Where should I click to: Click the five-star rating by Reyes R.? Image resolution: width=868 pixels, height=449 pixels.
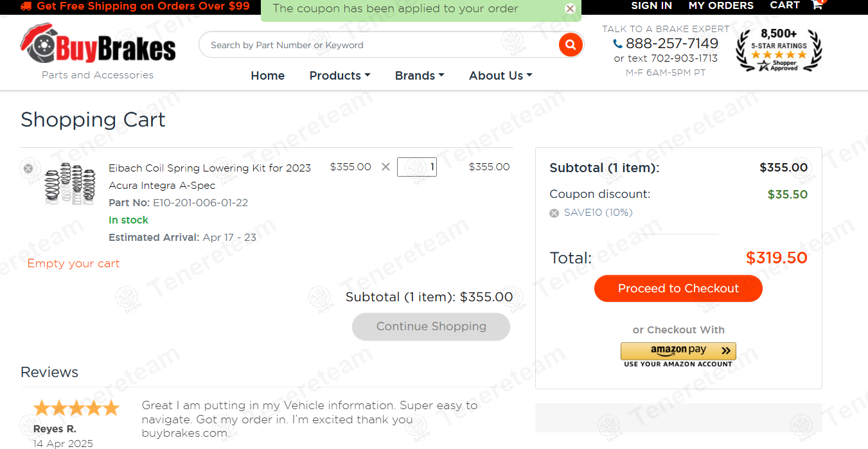click(76, 408)
